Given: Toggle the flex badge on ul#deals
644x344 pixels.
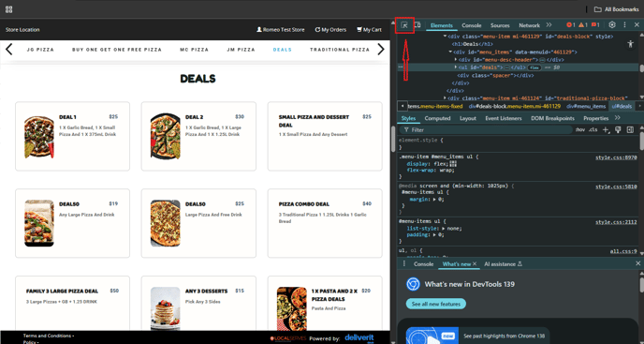Looking at the screenshot, I should click(x=534, y=67).
